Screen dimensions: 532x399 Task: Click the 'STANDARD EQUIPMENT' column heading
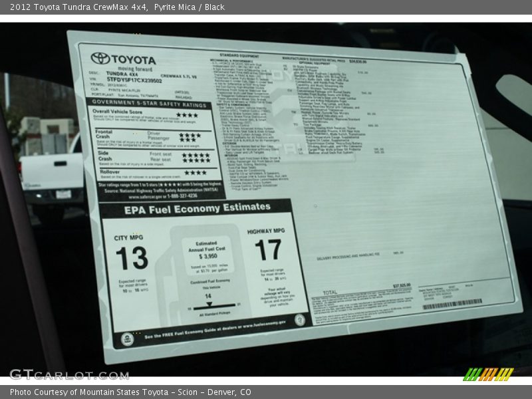[239, 56]
